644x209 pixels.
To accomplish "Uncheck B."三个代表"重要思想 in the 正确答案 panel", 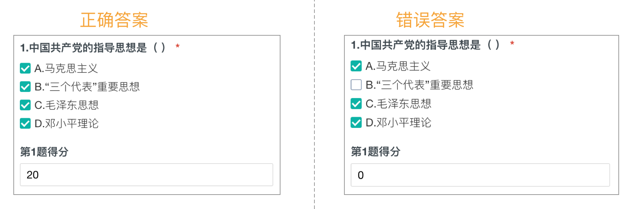I will (x=25, y=86).
